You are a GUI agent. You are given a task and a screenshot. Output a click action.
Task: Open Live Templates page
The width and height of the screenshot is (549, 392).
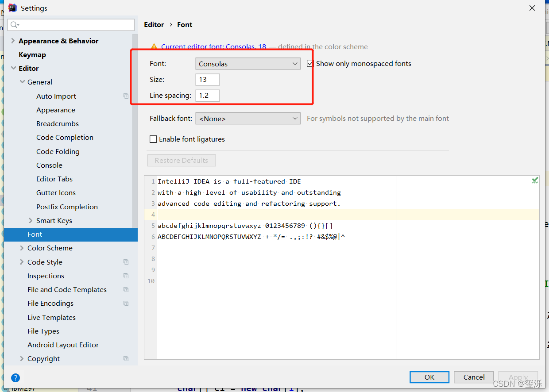(x=51, y=317)
